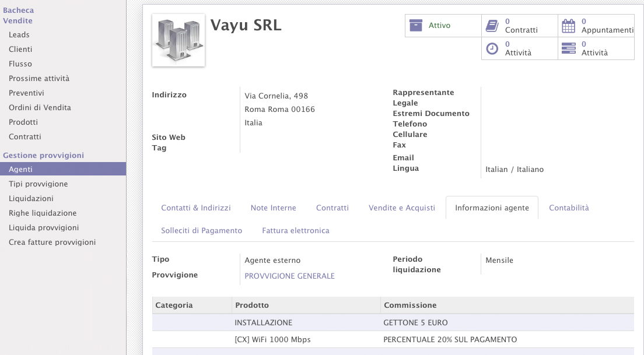Image resolution: width=644 pixels, height=355 pixels.
Task: Click the Mensile period value
Action: pos(499,260)
